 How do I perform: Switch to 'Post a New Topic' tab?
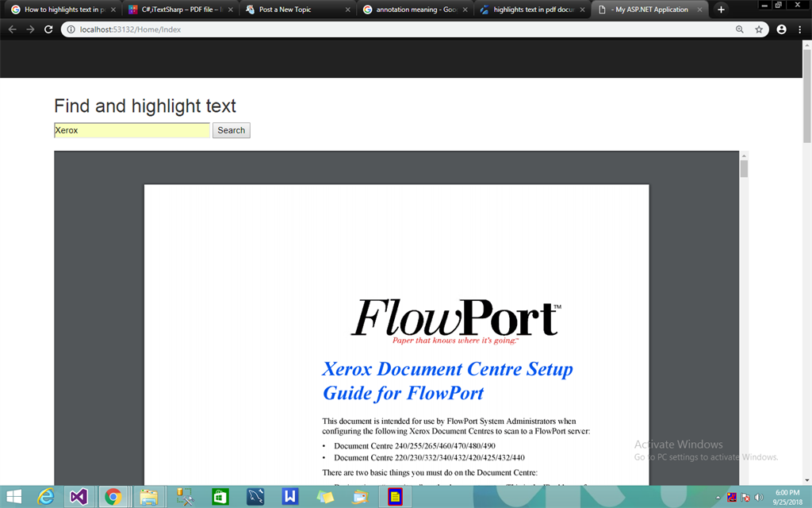[x=298, y=10]
